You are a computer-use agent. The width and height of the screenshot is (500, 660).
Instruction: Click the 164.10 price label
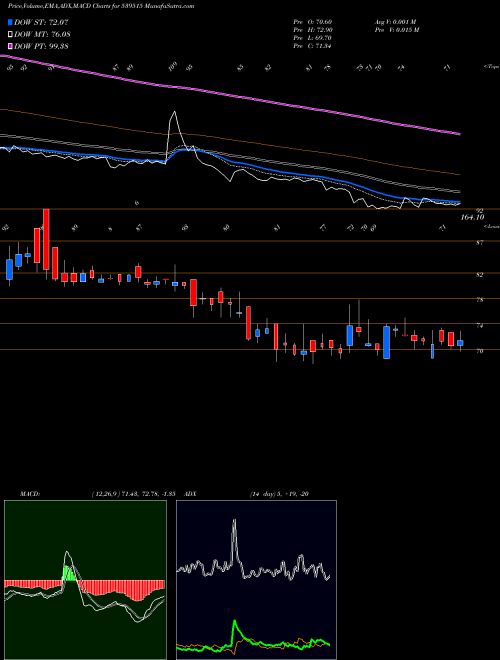[x=473, y=217]
